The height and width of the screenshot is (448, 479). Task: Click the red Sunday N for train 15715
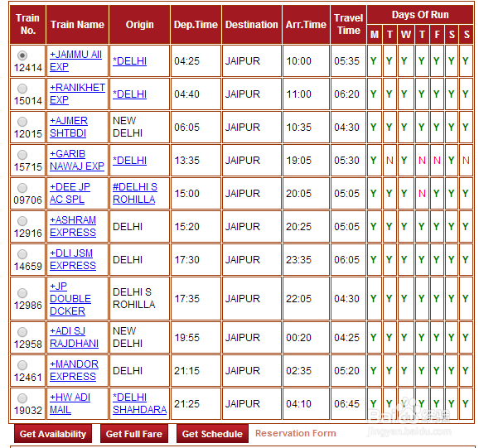click(466, 161)
